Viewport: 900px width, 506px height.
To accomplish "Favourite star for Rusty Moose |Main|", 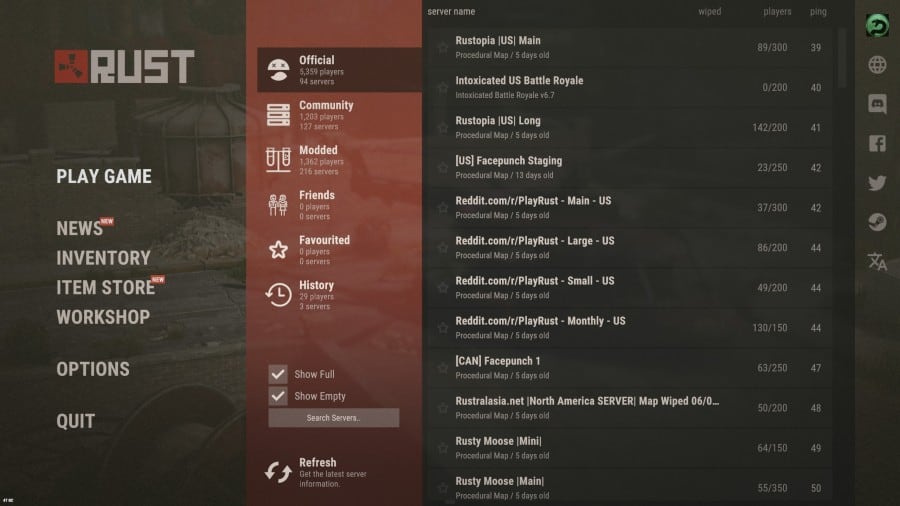I will (x=443, y=488).
